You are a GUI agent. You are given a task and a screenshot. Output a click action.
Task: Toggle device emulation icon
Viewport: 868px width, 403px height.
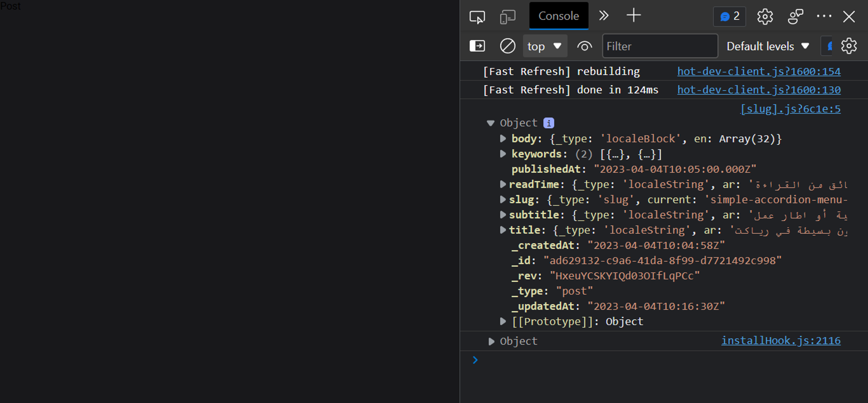point(507,16)
